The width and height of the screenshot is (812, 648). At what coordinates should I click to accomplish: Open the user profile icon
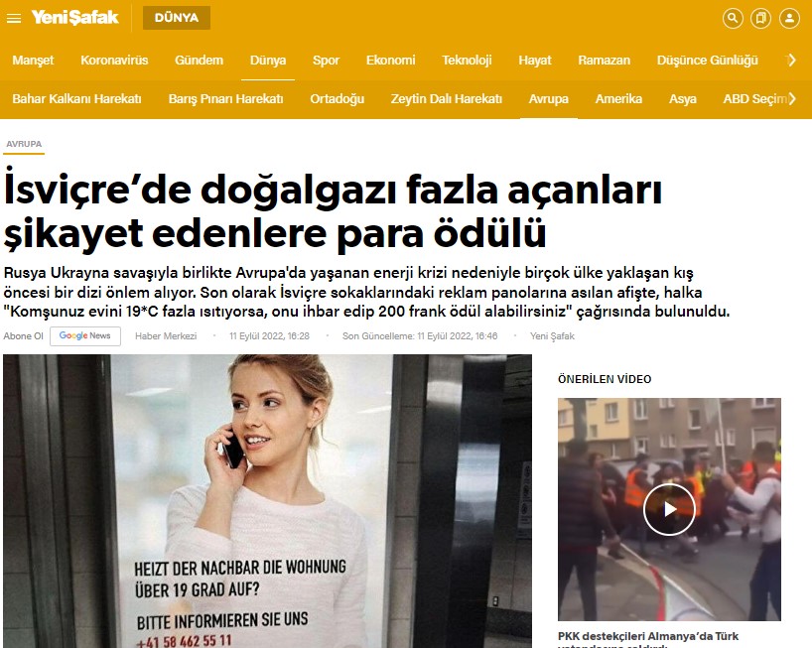(789, 18)
